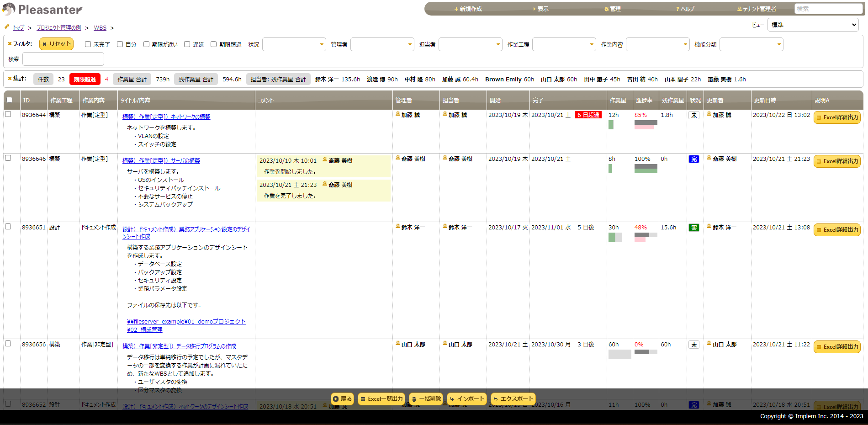868x425 pixels.
Task: Change the ビュー dropdown from 標準
Action: tap(812, 25)
